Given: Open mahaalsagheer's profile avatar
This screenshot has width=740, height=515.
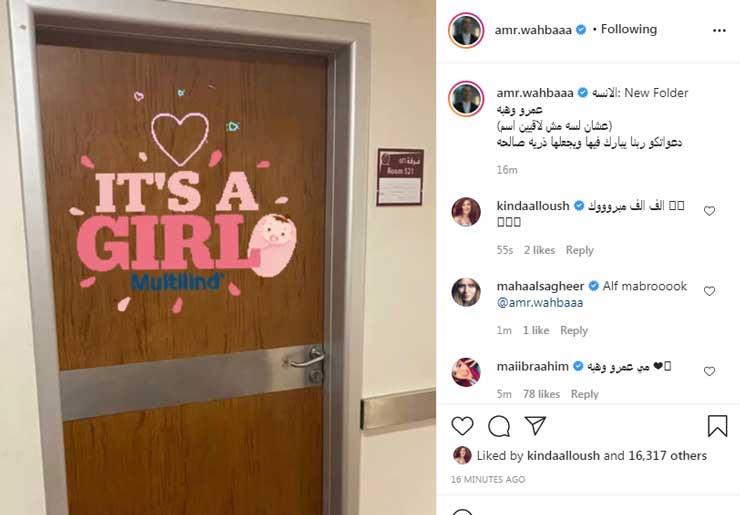Looking at the screenshot, I should pos(466,292).
